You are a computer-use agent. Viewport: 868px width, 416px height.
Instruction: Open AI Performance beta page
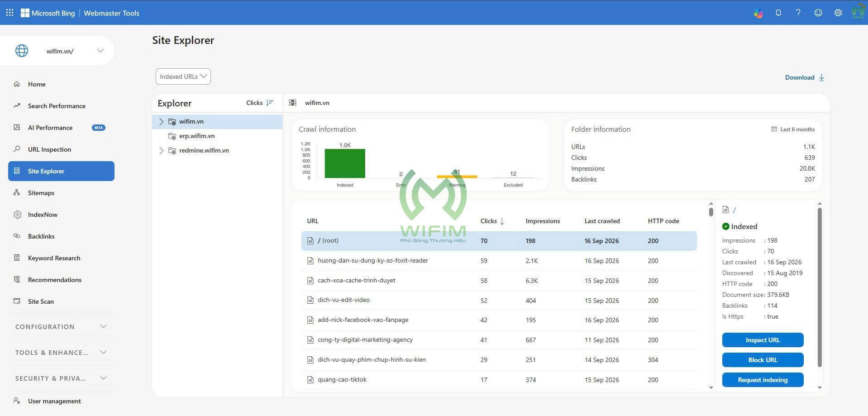tap(61, 128)
